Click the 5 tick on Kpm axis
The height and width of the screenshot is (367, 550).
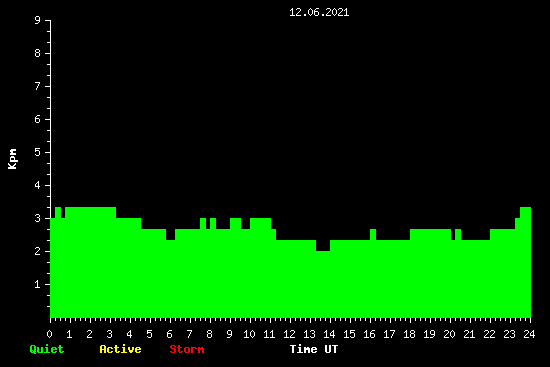coord(38,152)
